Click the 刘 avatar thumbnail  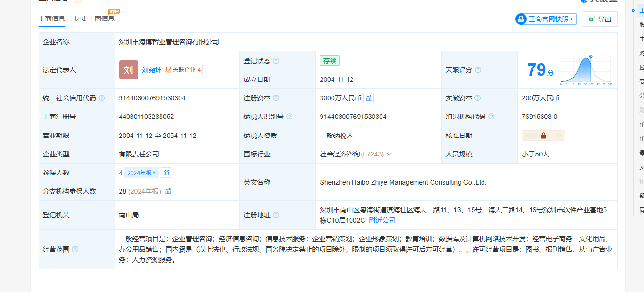128,70
